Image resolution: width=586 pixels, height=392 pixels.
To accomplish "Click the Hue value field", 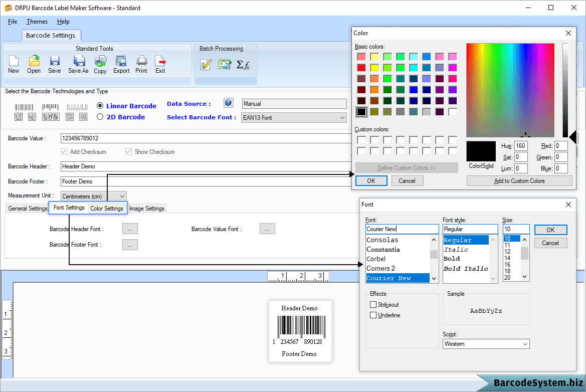I will click(521, 146).
